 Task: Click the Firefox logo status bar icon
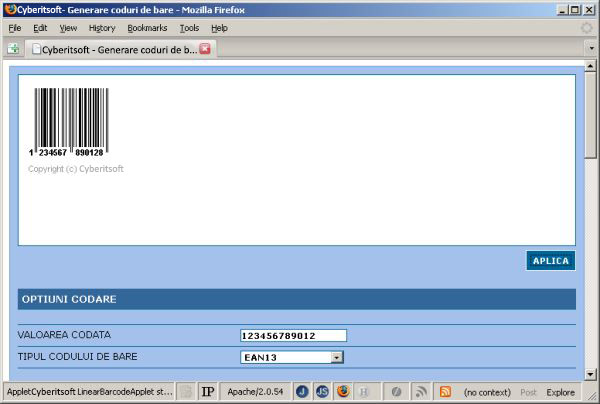pyautogui.click(x=343, y=391)
